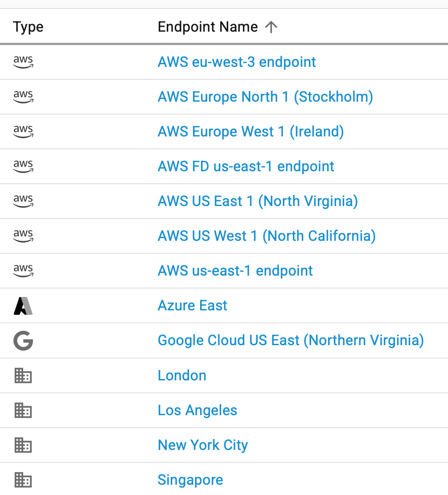Open AWS US East 1 (North Virginia) link
Image resolution: width=448 pixels, height=495 pixels.
pos(258,201)
